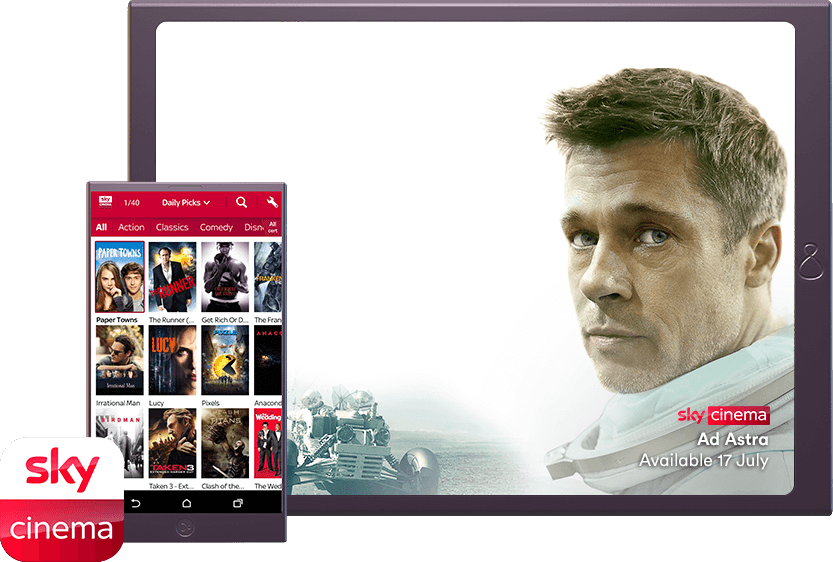Tap the Android back navigation icon
Viewport: 833px width, 562px height.
(x=136, y=503)
